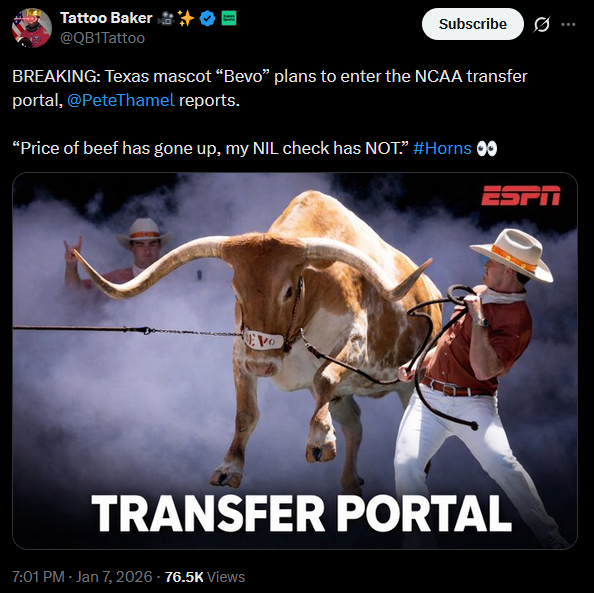This screenshot has width=594, height=593.
Task: Open the Bevo longhorn image
Action: coord(295,361)
